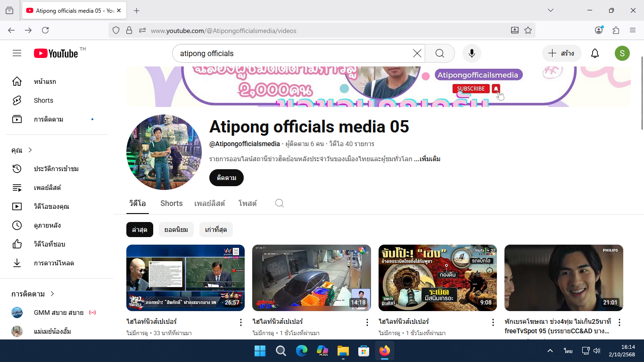The width and height of the screenshot is (644, 362).
Task: Open Firefox extensions puzzle icon
Action: coord(616,30)
